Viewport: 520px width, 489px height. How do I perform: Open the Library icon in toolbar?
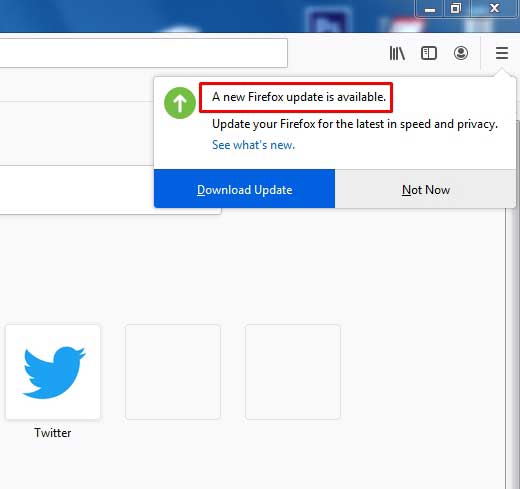click(397, 53)
